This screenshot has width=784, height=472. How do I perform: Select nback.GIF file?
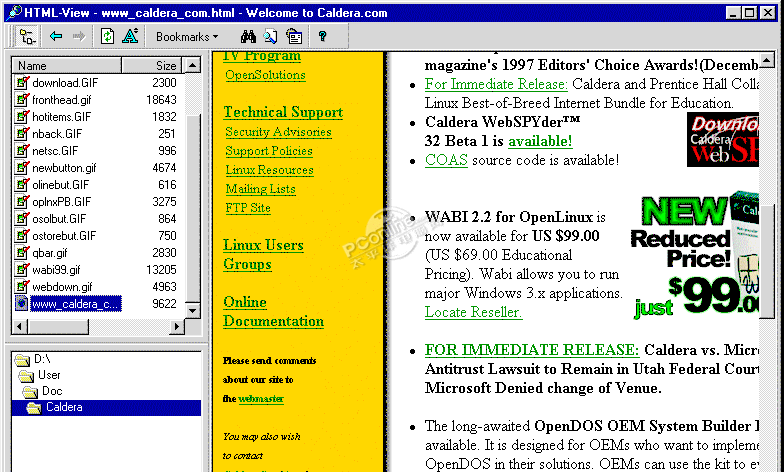tap(56, 134)
